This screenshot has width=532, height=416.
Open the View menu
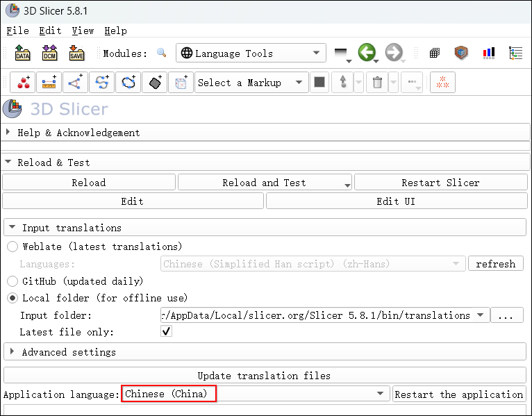coord(83,31)
